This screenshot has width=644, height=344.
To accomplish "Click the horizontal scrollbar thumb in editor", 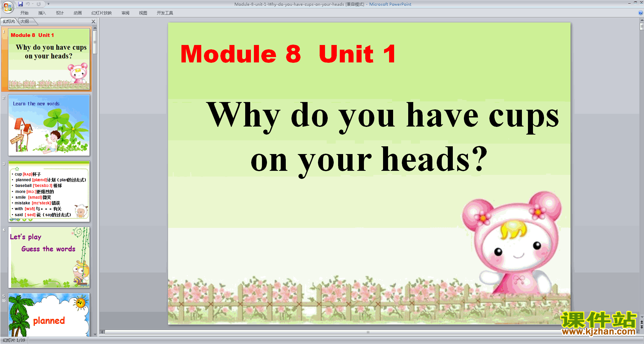I will tap(368, 332).
